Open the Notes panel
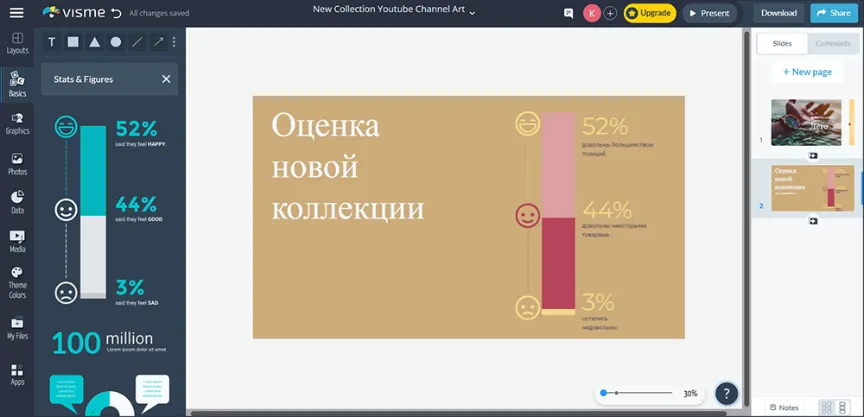864x417 pixels. click(784, 408)
